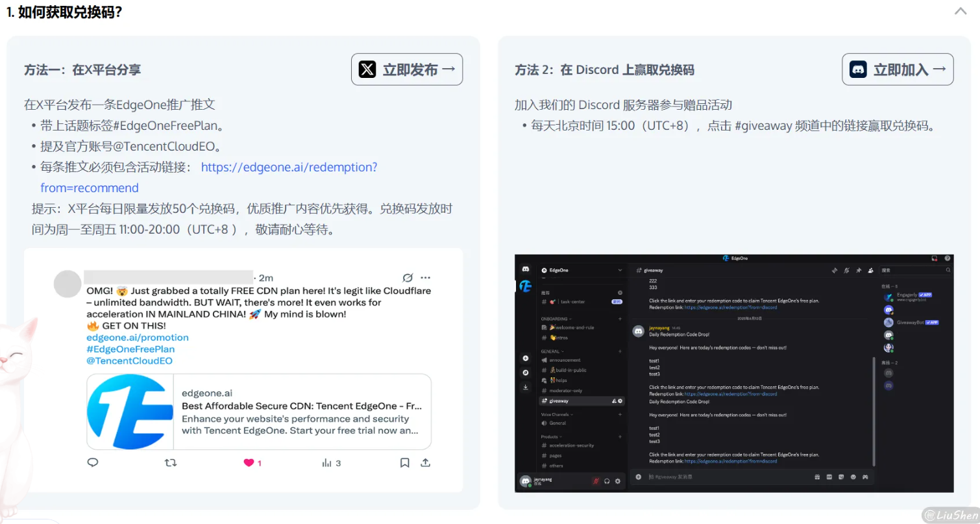The width and height of the screenshot is (980, 524).
Task: Collapse the Voice Channels category in Discord
Action: [x=557, y=414]
